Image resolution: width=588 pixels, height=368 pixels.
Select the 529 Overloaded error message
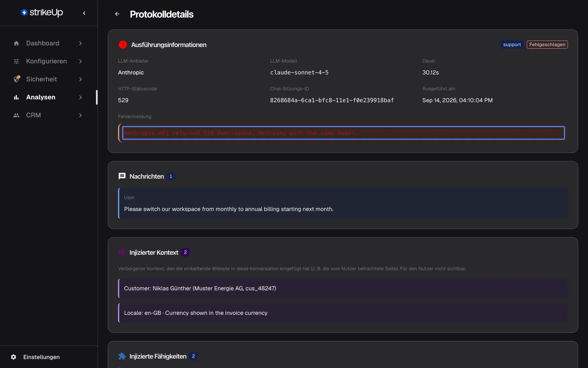pos(343,133)
